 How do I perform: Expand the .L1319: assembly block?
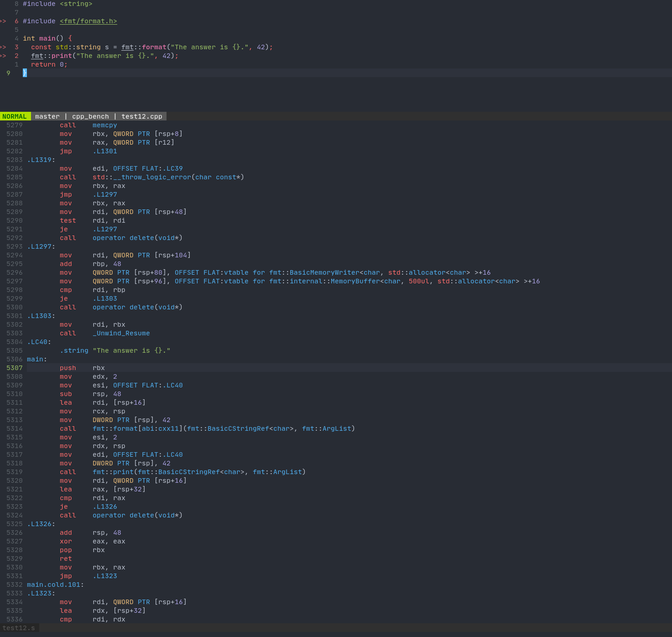point(40,160)
